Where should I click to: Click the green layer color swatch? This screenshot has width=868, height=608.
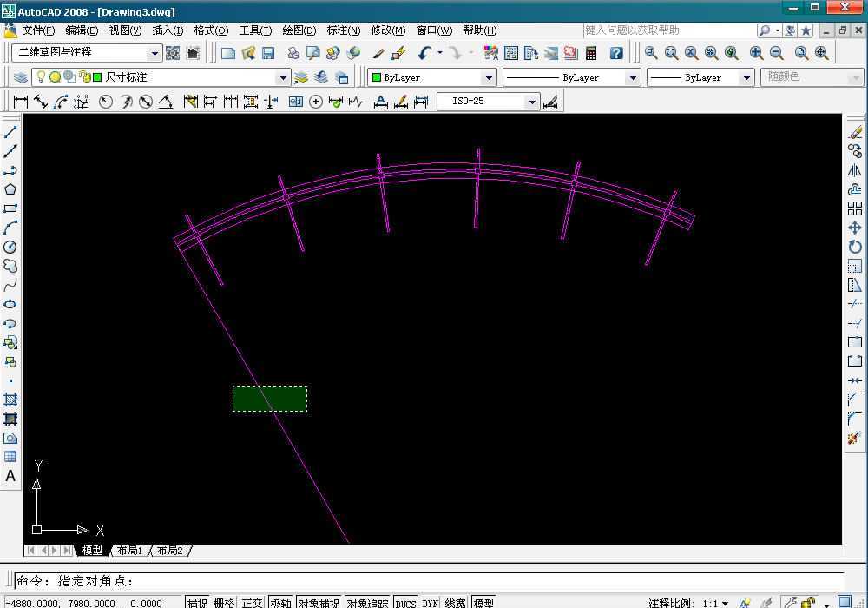pos(97,77)
